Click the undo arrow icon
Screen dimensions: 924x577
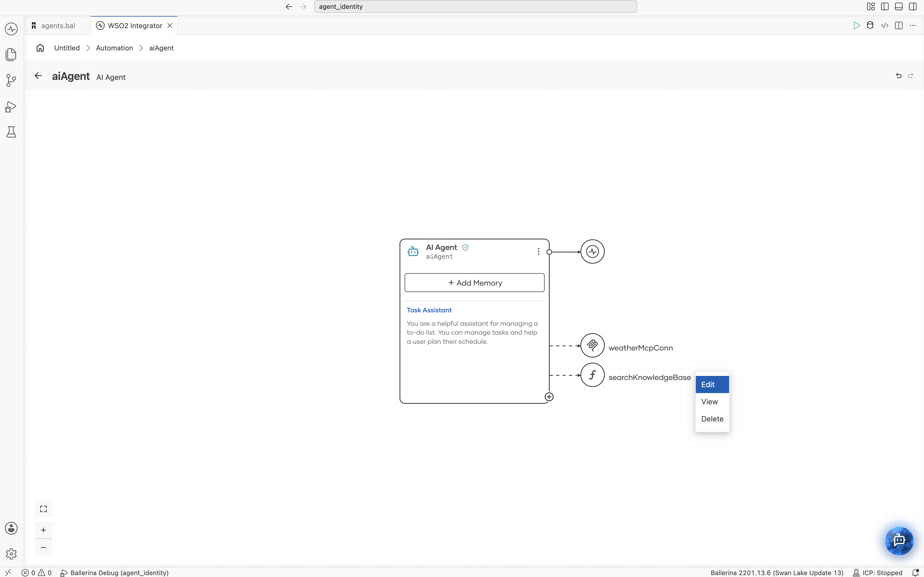899,76
